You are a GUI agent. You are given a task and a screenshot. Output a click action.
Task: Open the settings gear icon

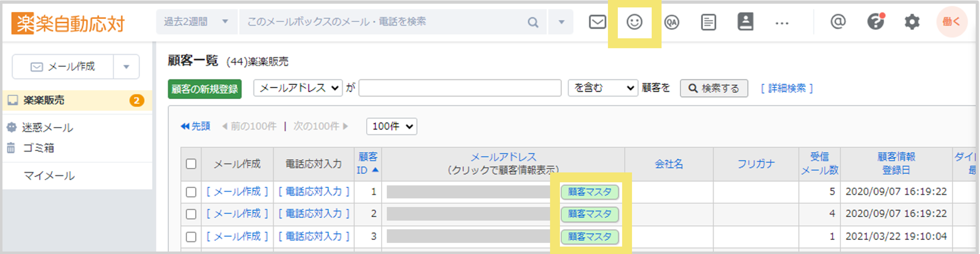tap(912, 22)
